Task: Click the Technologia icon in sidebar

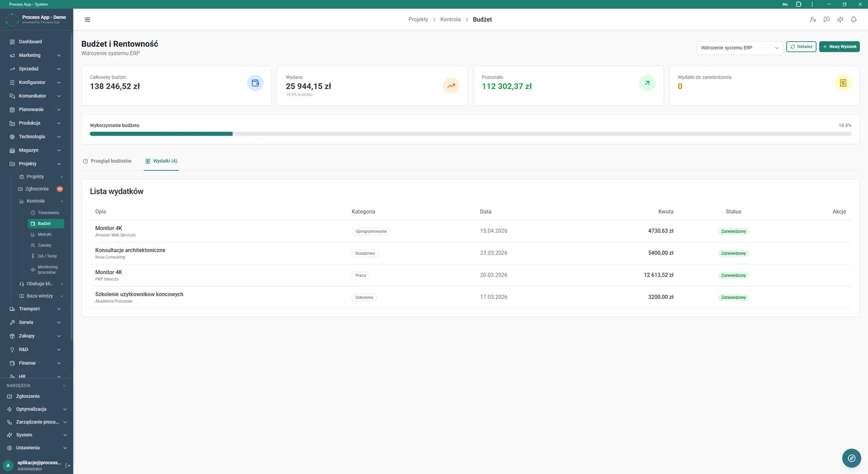Action: click(x=12, y=137)
